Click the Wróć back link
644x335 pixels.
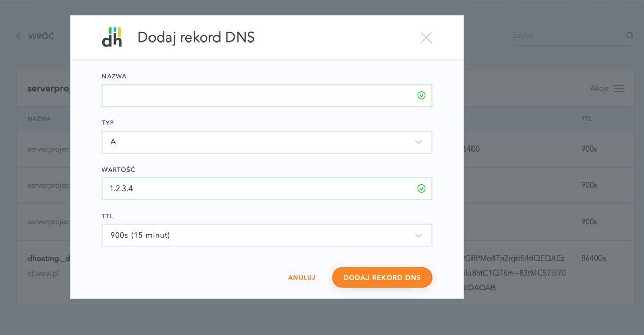(x=41, y=36)
